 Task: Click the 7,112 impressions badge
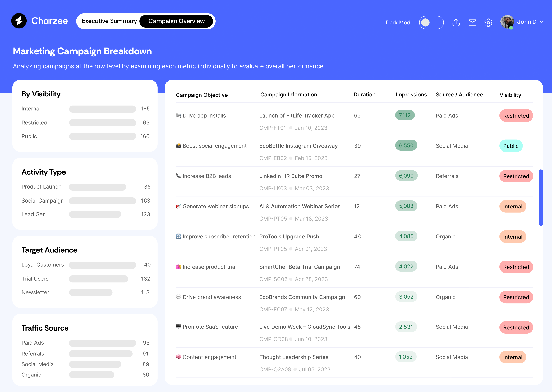405,115
